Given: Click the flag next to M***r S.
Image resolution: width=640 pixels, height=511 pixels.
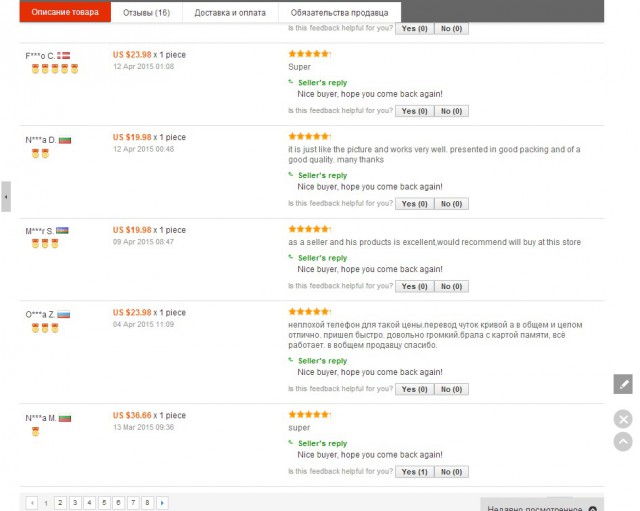Looking at the screenshot, I should point(62,231).
